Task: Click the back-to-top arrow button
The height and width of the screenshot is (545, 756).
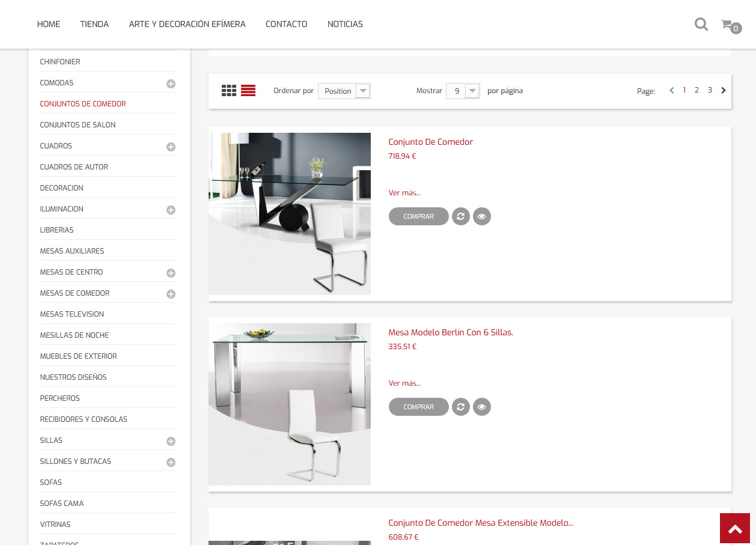Action: [735, 528]
